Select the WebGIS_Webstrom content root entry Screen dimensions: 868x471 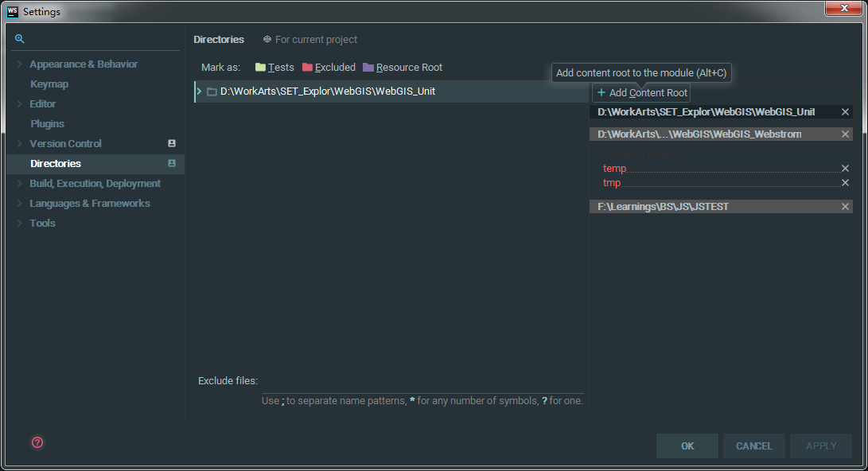700,134
